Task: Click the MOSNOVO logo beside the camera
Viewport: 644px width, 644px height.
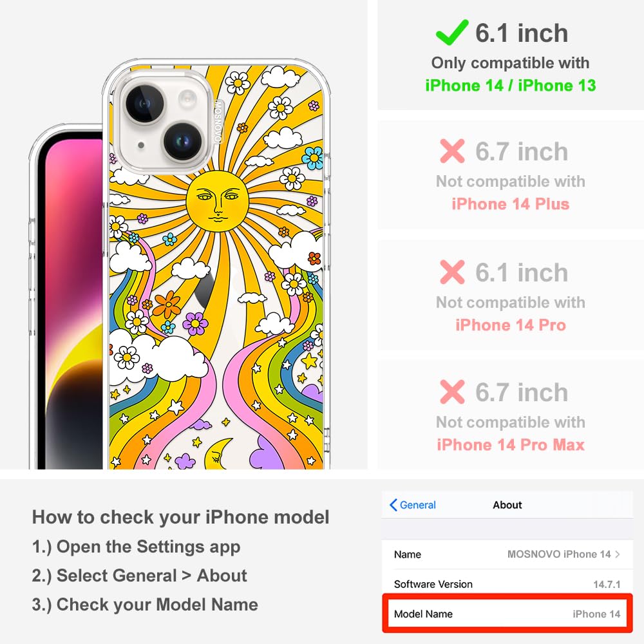Action: (218, 121)
